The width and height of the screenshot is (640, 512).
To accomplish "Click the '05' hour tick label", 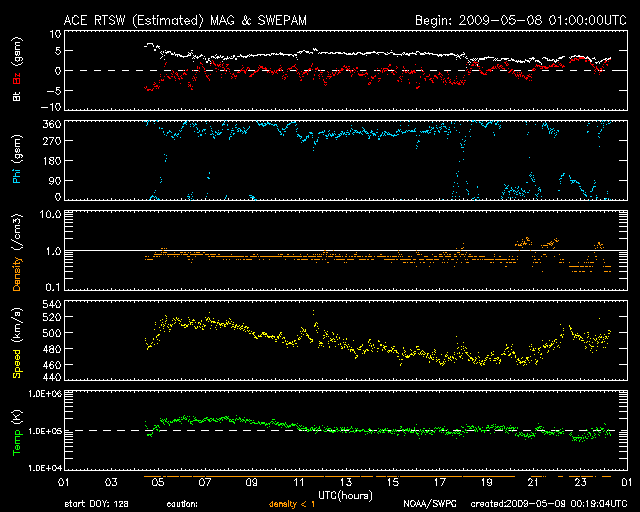I will 158,482.
